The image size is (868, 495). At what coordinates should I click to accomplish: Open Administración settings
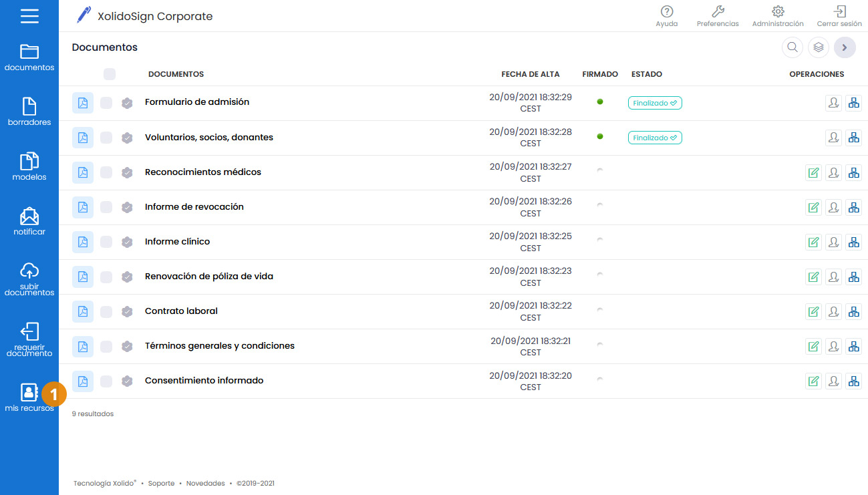click(778, 16)
